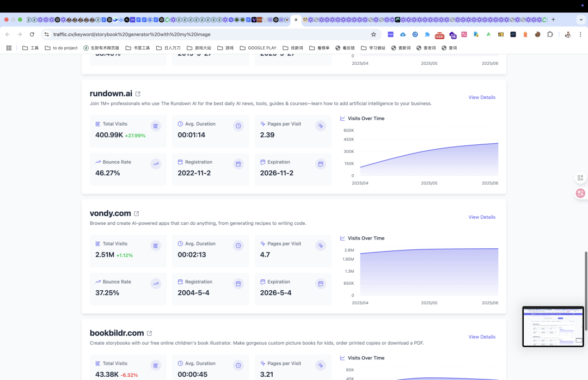Select rundown.ai registration date 2022-11-2
Viewport: 588px width, 380px height.
coord(194,173)
